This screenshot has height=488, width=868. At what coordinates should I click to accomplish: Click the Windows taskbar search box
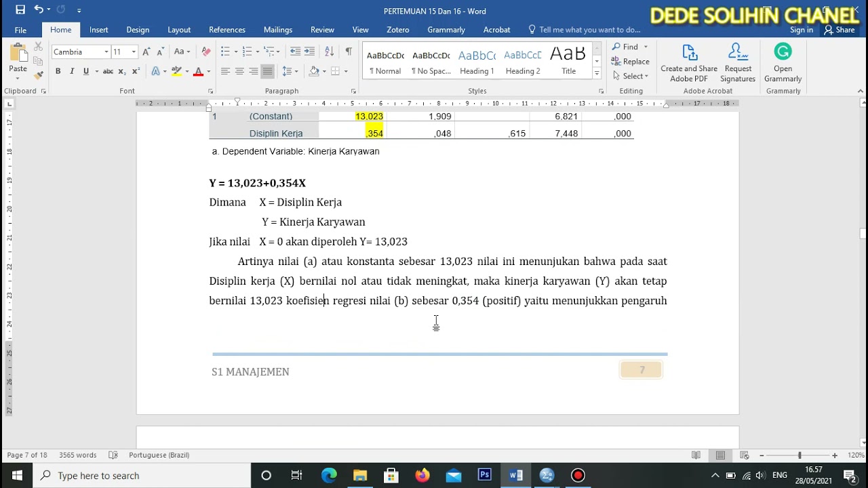tap(143, 476)
